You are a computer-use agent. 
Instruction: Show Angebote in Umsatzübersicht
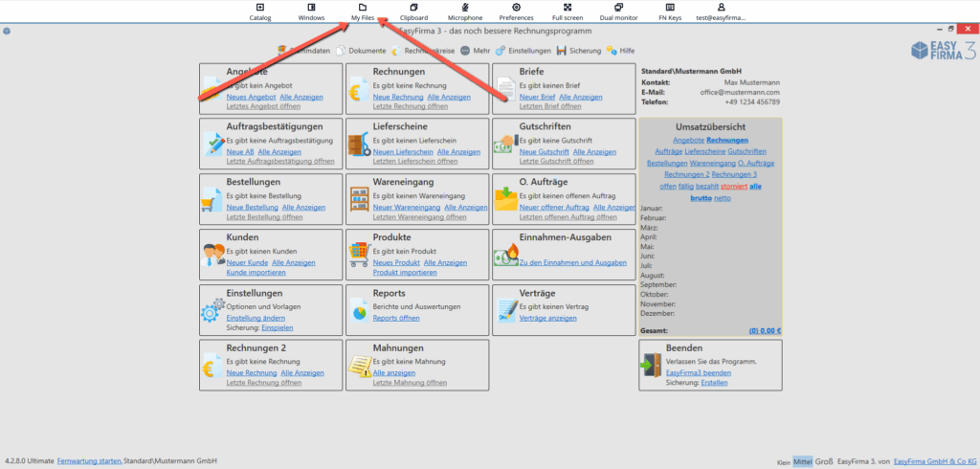coord(688,140)
